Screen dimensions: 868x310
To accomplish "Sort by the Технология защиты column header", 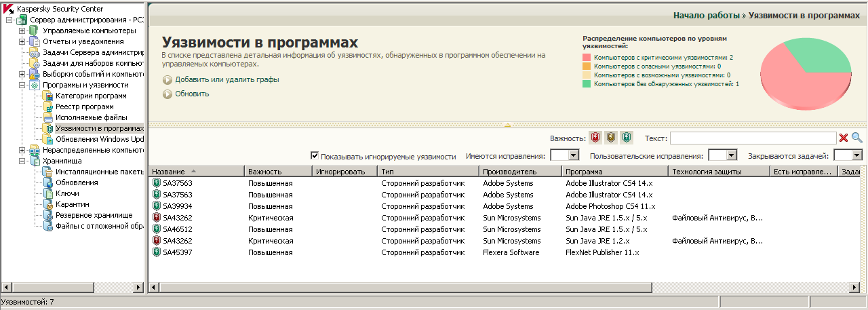I will (719, 172).
